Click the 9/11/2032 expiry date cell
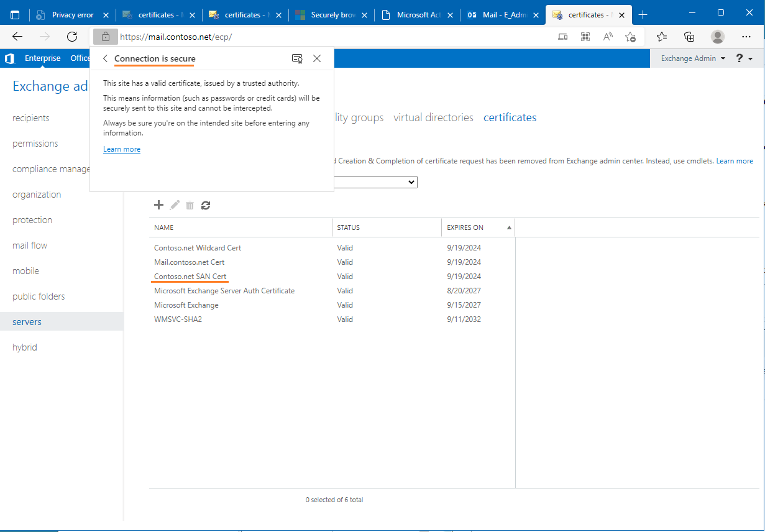 click(464, 319)
